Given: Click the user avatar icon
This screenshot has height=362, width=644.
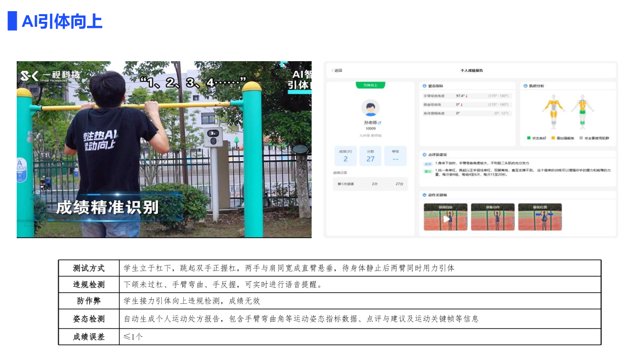Looking at the screenshot, I should point(370,108).
